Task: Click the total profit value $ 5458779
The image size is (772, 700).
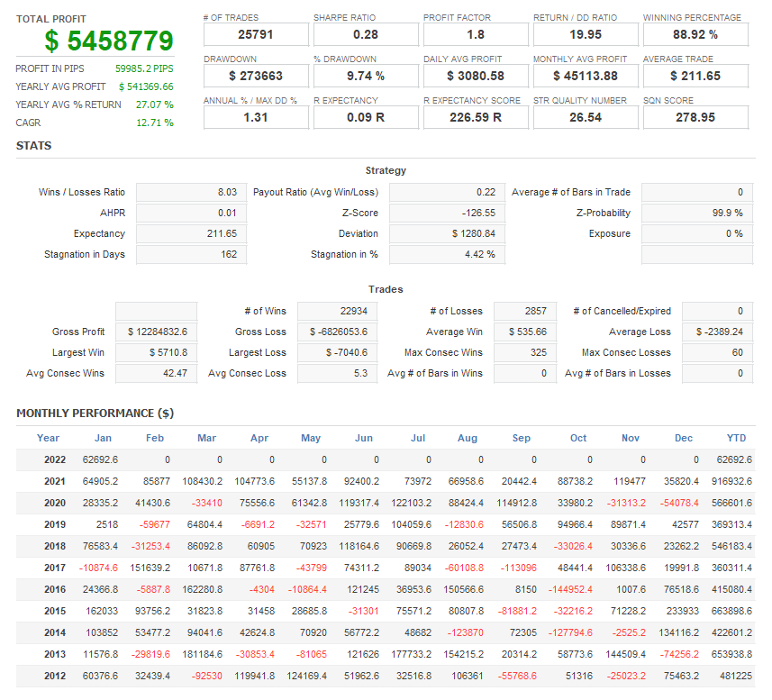Action: pos(109,41)
